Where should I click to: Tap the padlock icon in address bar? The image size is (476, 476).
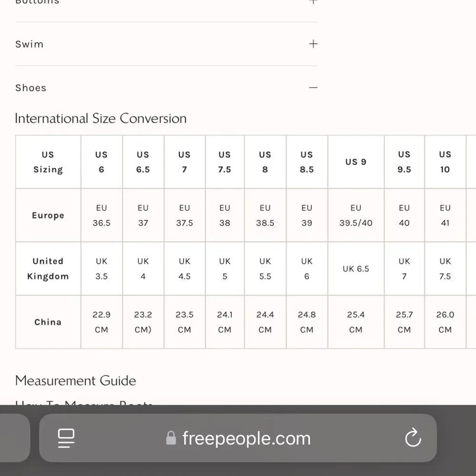(x=171, y=438)
